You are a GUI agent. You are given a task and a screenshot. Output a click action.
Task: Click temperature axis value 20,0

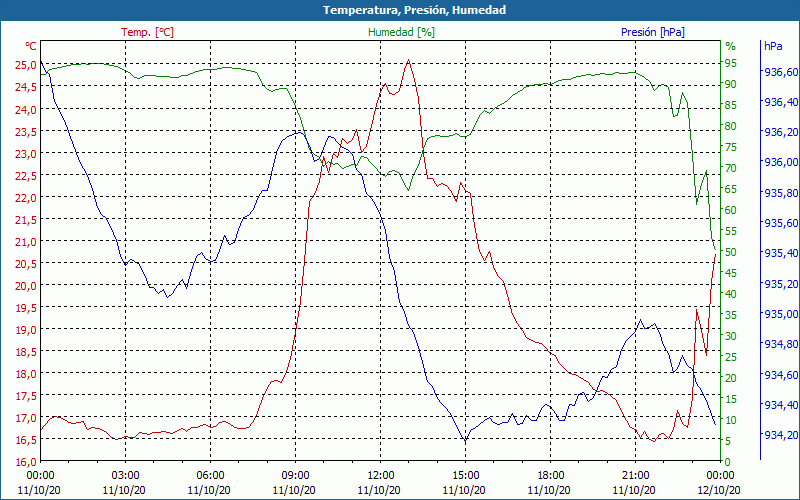pyautogui.click(x=26, y=285)
